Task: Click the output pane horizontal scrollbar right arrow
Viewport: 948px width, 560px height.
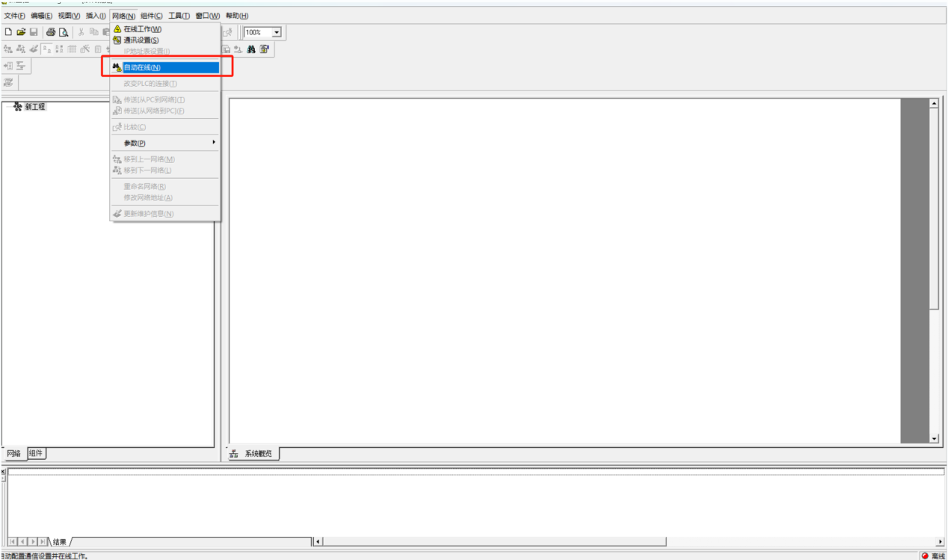Action: tap(940, 541)
